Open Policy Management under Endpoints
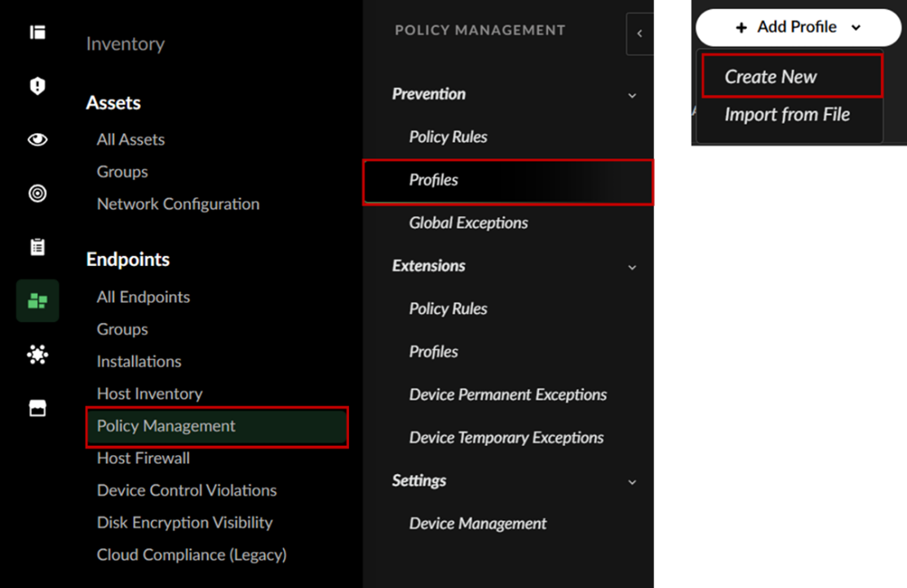The image size is (907, 588). pyautogui.click(x=166, y=426)
